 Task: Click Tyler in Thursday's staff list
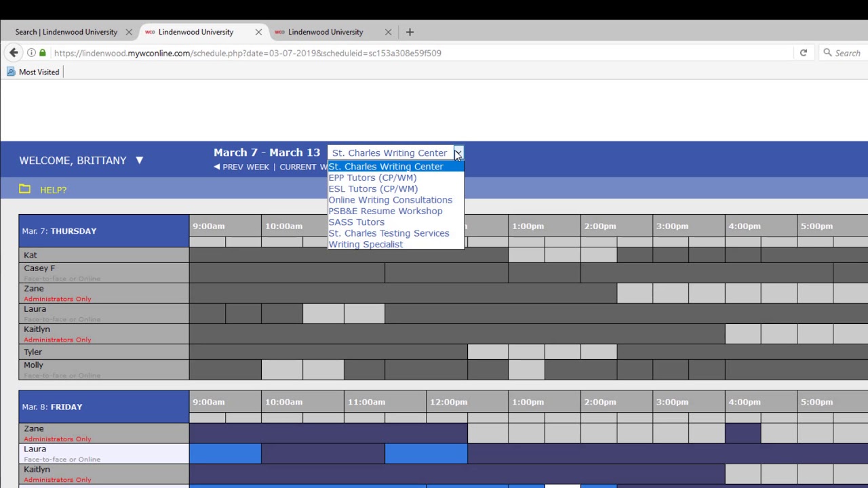click(33, 352)
